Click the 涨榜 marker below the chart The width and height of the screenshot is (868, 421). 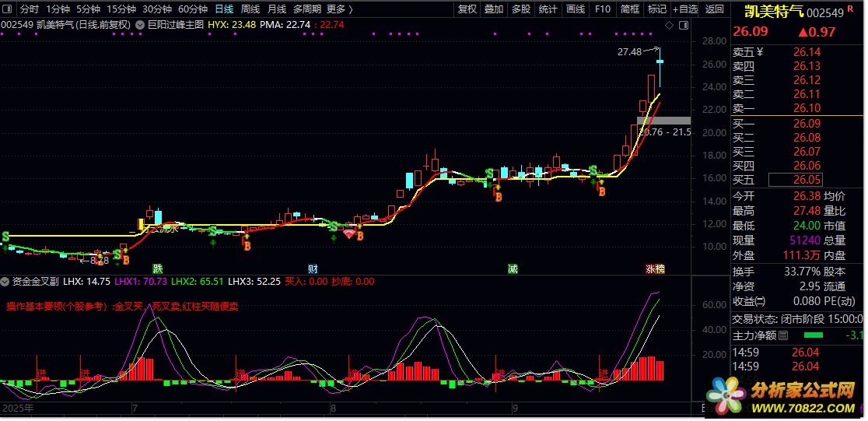pyautogui.click(x=656, y=269)
